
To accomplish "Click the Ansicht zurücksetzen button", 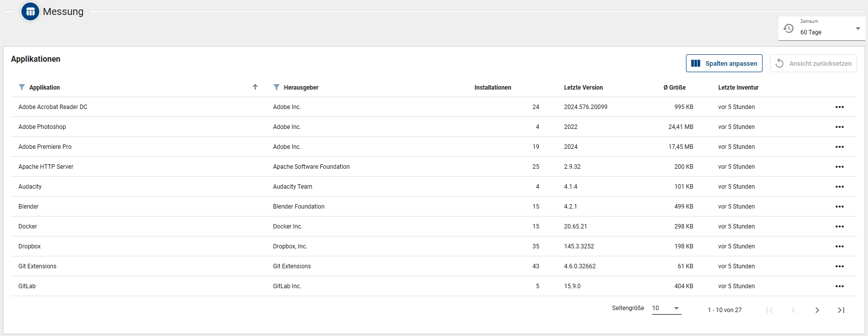I will (x=813, y=63).
